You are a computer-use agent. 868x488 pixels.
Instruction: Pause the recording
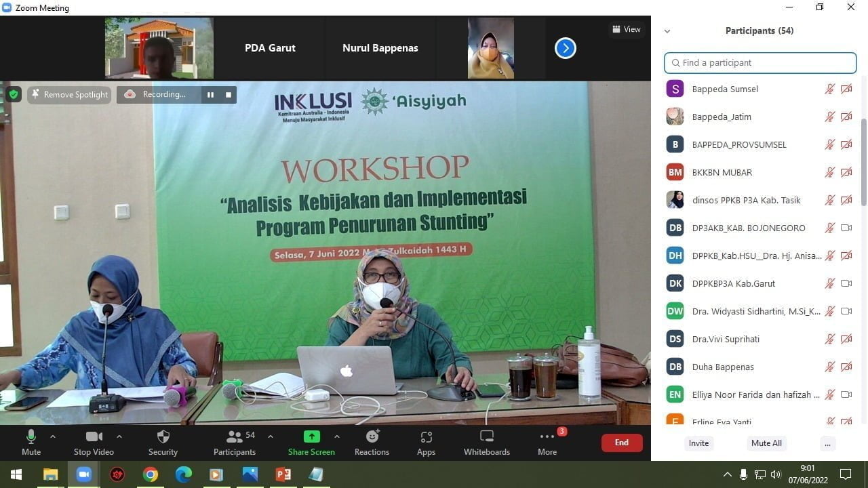pos(210,95)
